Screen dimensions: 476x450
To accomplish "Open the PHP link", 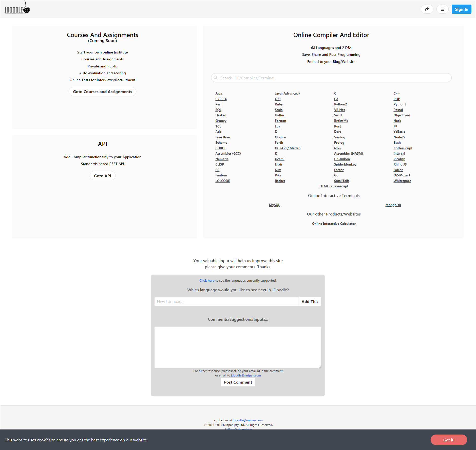I will (396, 99).
